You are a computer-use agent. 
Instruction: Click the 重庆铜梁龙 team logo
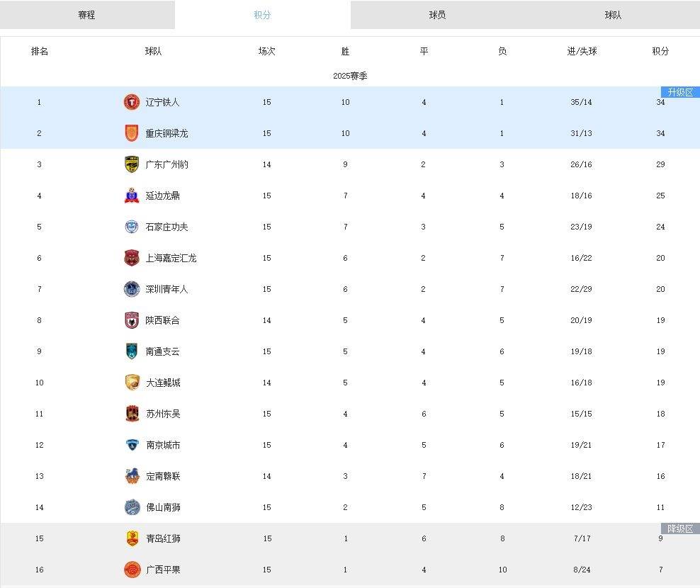tap(132, 133)
